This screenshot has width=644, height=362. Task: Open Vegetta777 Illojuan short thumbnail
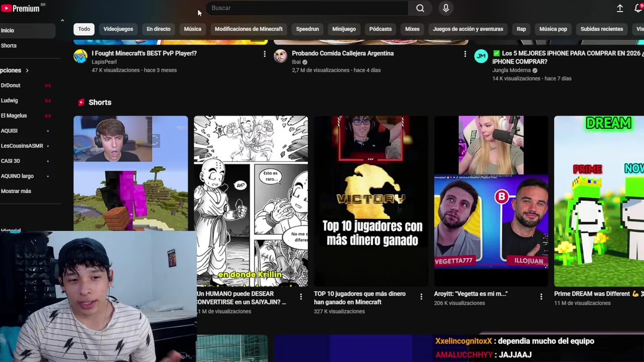coord(491,201)
